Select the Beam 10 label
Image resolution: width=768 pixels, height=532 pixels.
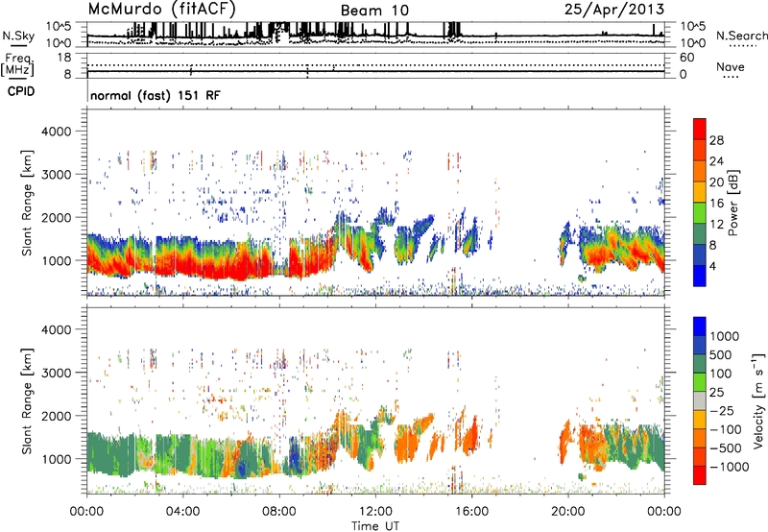pyautogui.click(x=374, y=11)
